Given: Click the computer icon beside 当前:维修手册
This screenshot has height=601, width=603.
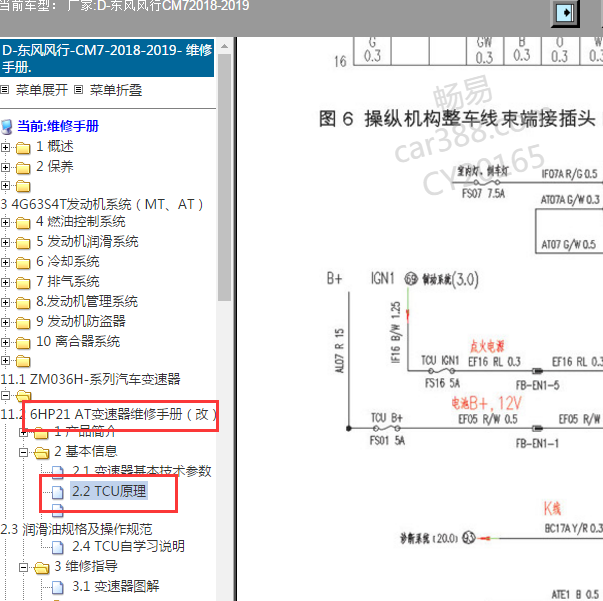Looking at the screenshot, I should click(x=7, y=127).
